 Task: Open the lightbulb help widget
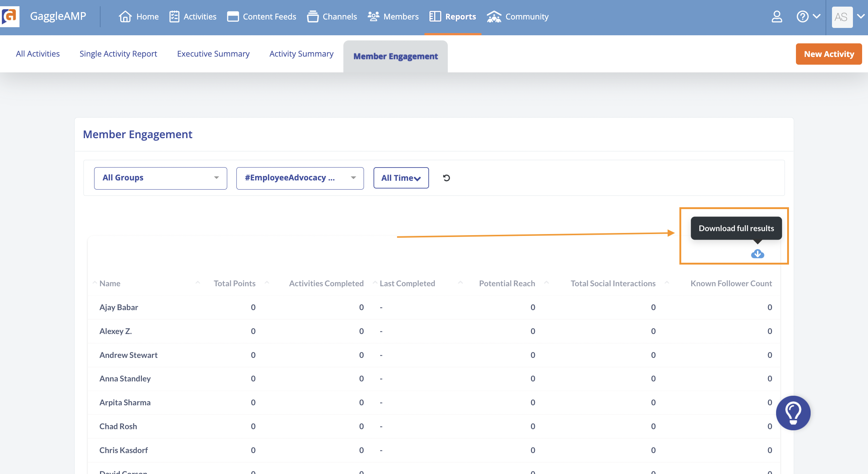tap(793, 413)
